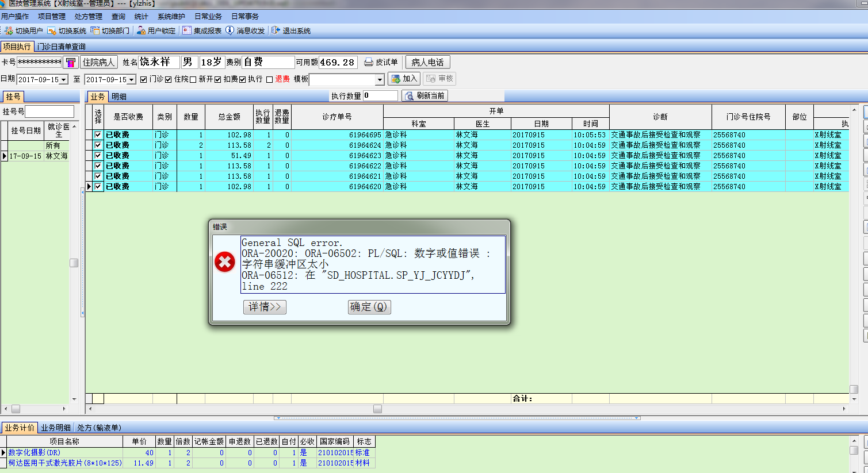868x473 pixels.
Task: Select the 挂号 tab in left panel
Action: point(13,97)
